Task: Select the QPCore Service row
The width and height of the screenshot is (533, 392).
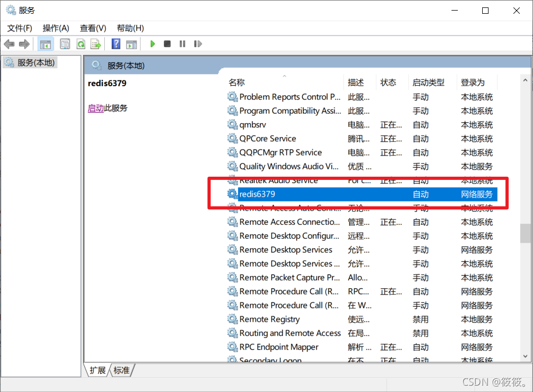Action: click(x=362, y=139)
